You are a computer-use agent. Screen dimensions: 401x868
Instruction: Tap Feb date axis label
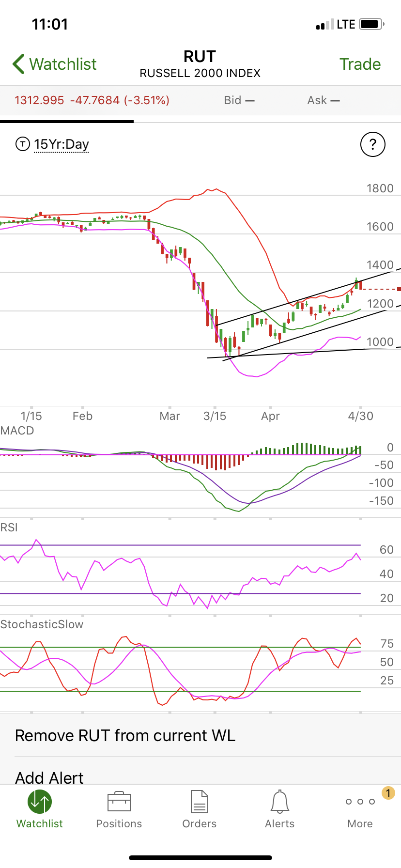point(82,416)
